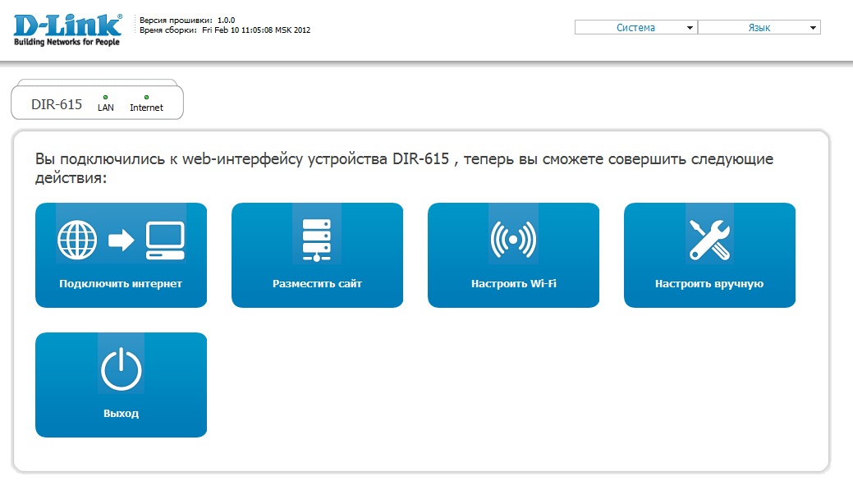Click the arrow beside Система
Image resolution: width=853 pixels, height=504 pixels.
tap(690, 29)
